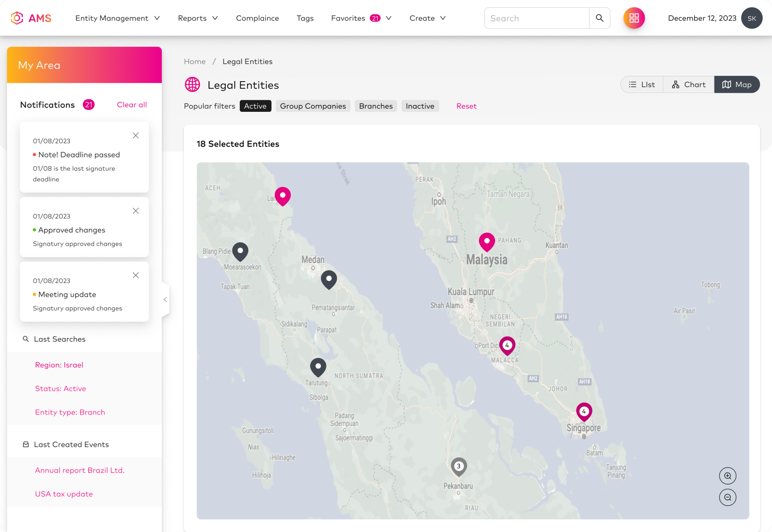Toggle the Active filter

click(x=255, y=106)
